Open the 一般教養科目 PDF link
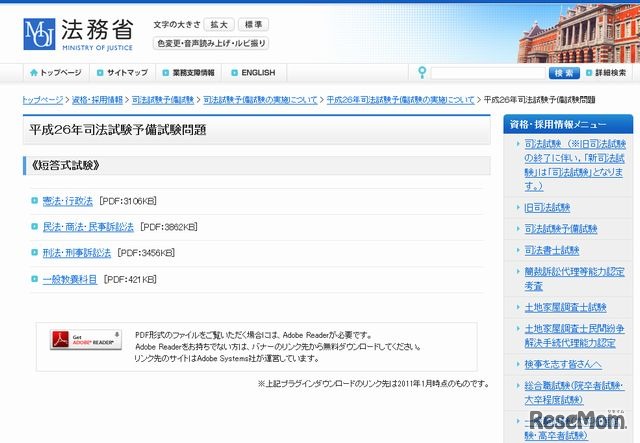 [70, 280]
